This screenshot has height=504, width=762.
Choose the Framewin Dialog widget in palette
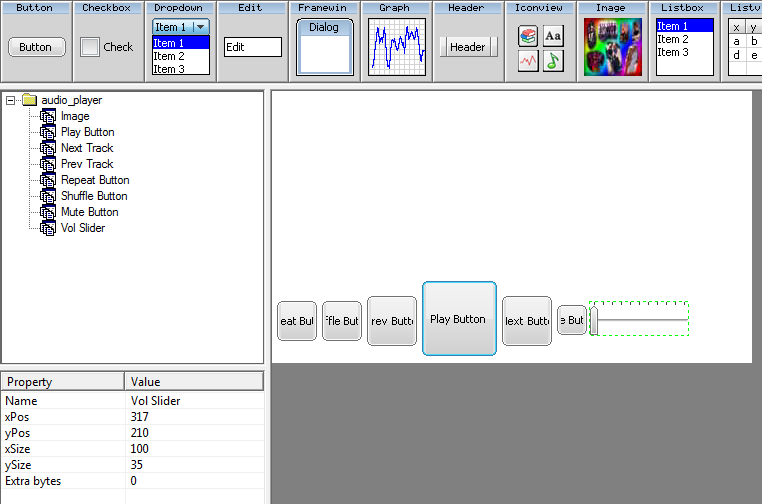coord(324,47)
